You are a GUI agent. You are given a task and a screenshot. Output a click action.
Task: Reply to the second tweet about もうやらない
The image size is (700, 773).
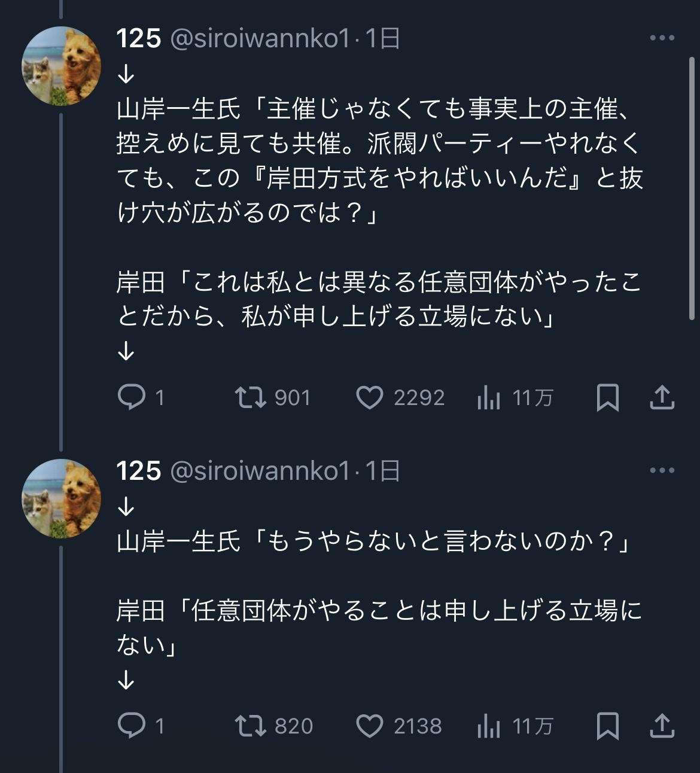pyautogui.click(x=132, y=726)
